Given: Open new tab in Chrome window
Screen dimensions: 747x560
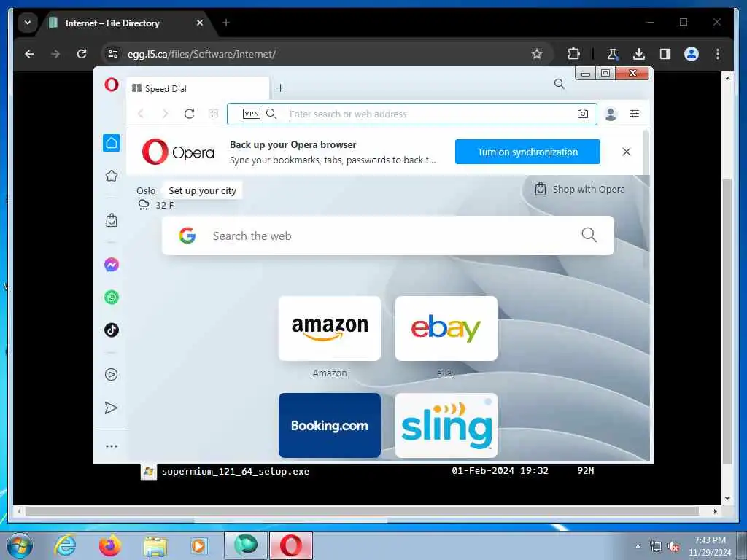Looking at the screenshot, I should [226, 23].
